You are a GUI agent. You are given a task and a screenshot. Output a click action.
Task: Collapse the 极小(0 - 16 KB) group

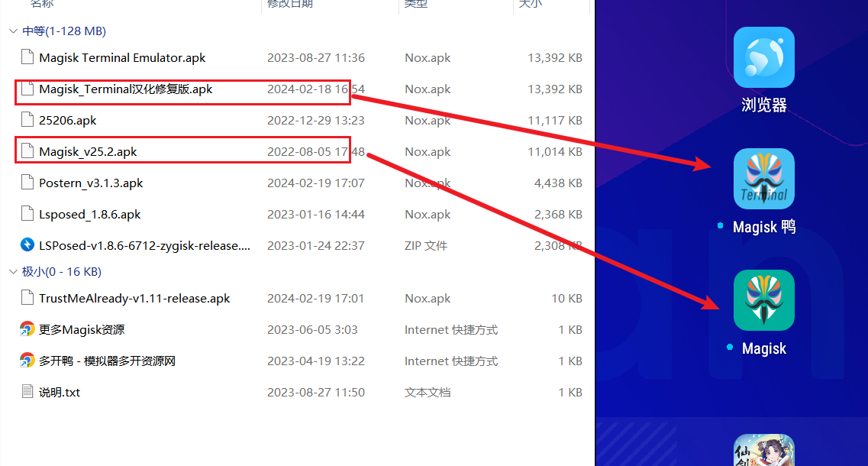coord(13,271)
